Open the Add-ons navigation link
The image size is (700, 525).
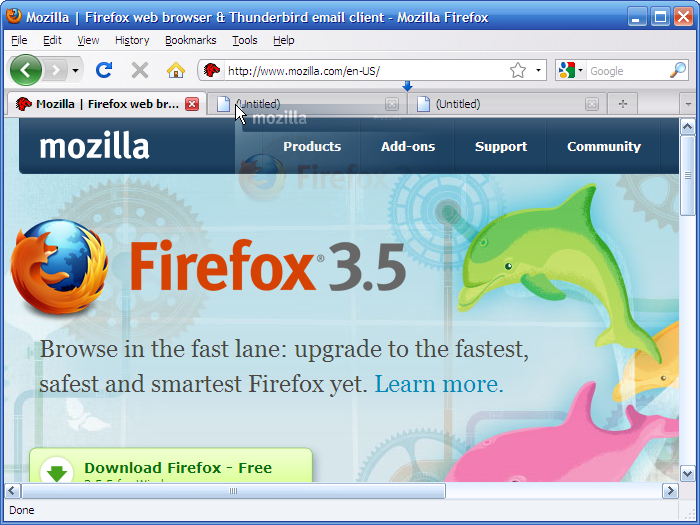408,146
